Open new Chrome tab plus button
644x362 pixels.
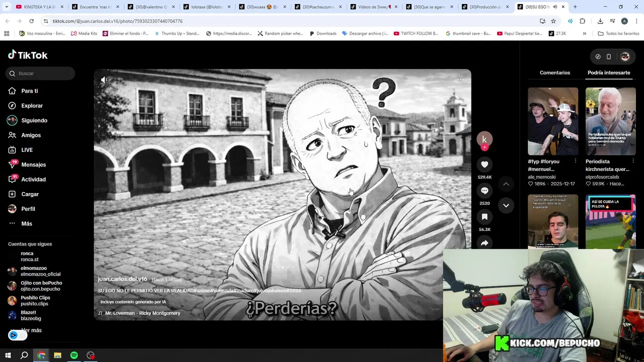point(575,7)
